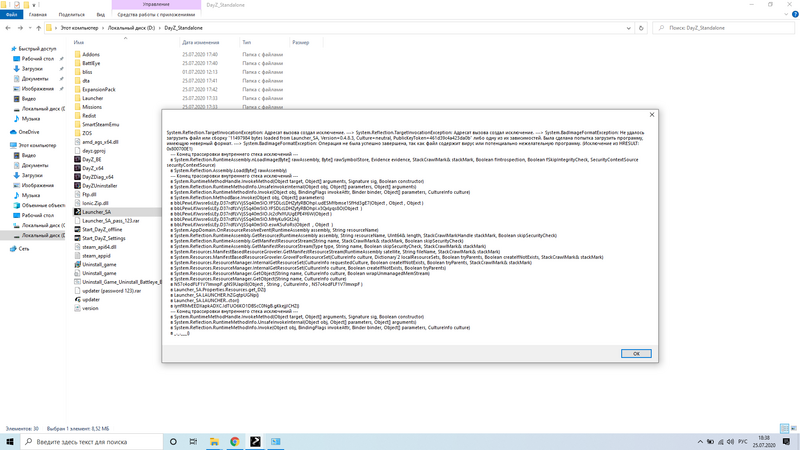Sort by Дата изменения column header
800x450 pixels.
pyautogui.click(x=201, y=42)
